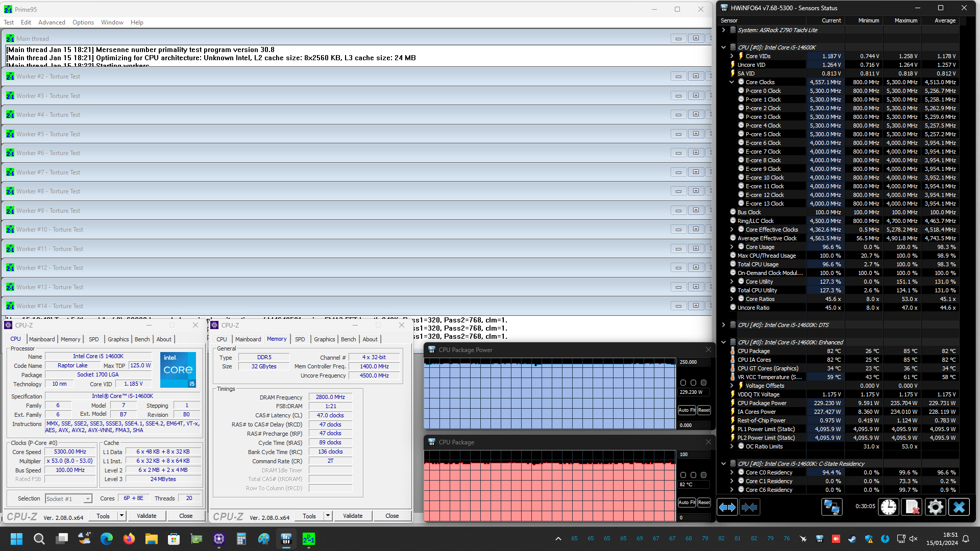Image resolution: width=980 pixels, height=551 pixels.
Task: Toggle first graph mode box in CPU Package graph
Action: pos(683,475)
